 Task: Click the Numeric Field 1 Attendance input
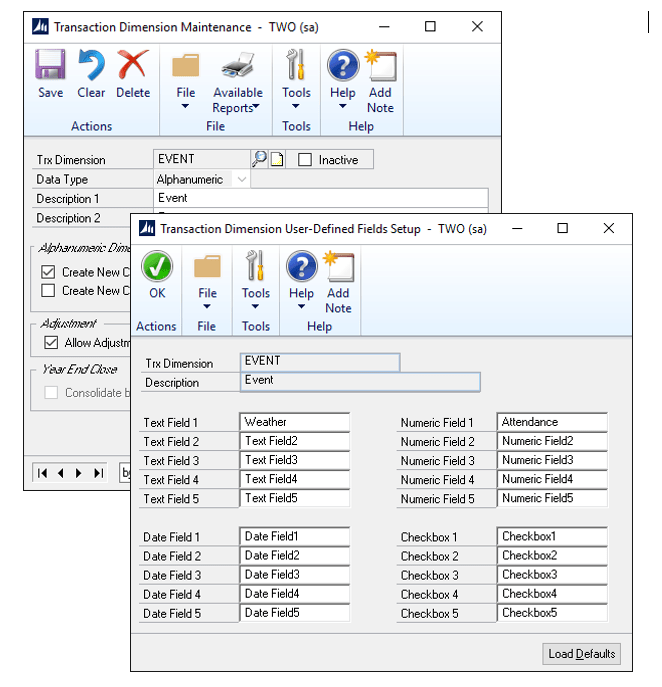click(552, 422)
